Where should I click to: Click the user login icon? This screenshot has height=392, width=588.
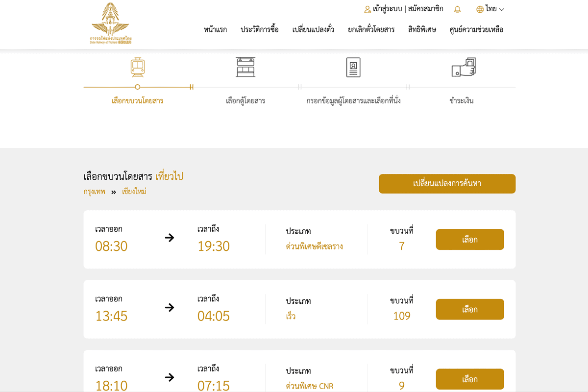[367, 9]
